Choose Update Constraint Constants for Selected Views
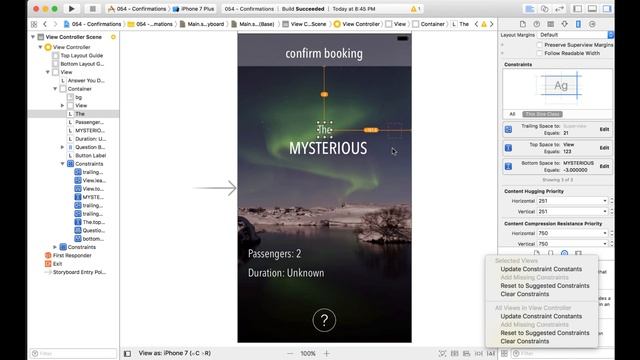The image size is (640, 360). [x=541, y=269]
